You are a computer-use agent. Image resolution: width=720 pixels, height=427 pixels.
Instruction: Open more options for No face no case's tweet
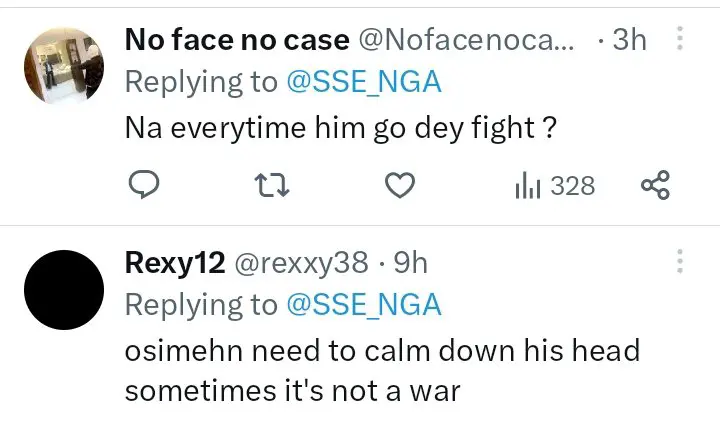[x=680, y=40]
